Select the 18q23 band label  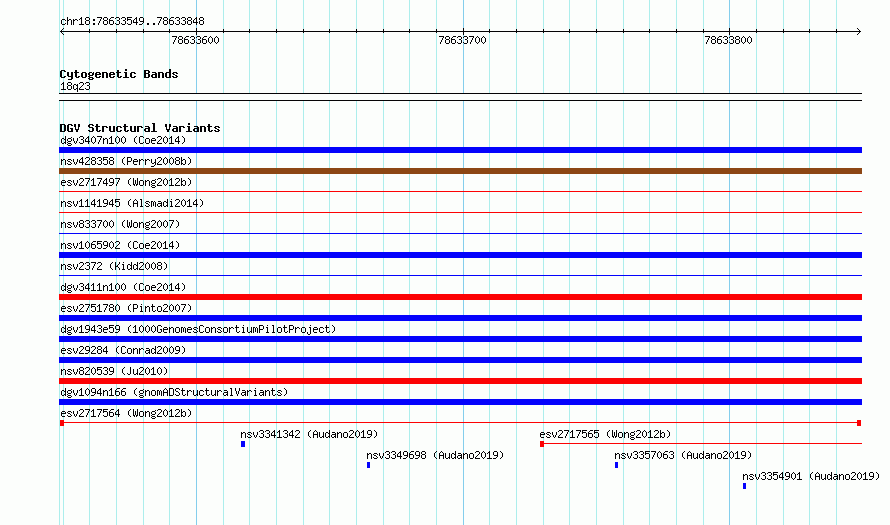[75, 86]
